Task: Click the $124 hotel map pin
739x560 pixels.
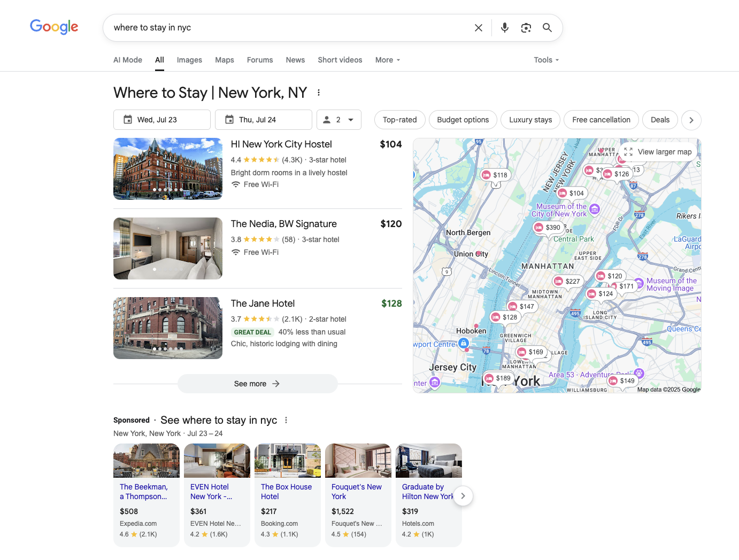Action: [x=601, y=293]
